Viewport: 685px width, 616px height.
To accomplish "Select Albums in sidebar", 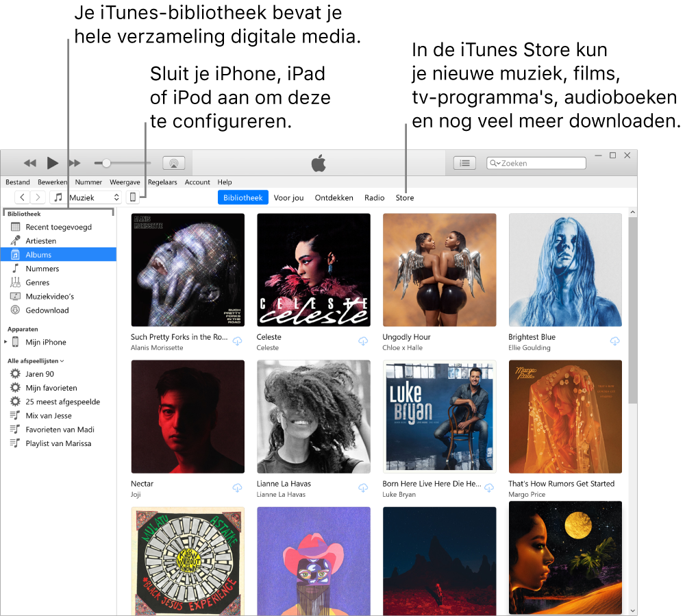I will coord(58,255).
